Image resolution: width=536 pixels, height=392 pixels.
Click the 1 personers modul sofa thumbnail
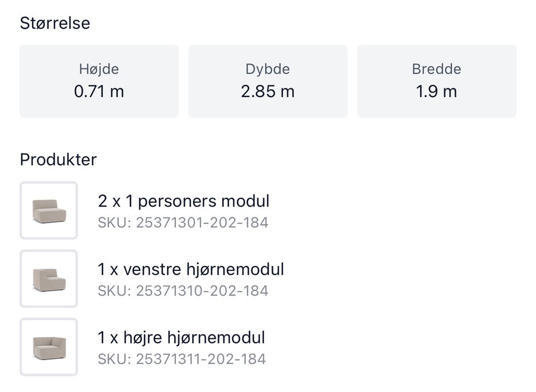pos(49,211)
